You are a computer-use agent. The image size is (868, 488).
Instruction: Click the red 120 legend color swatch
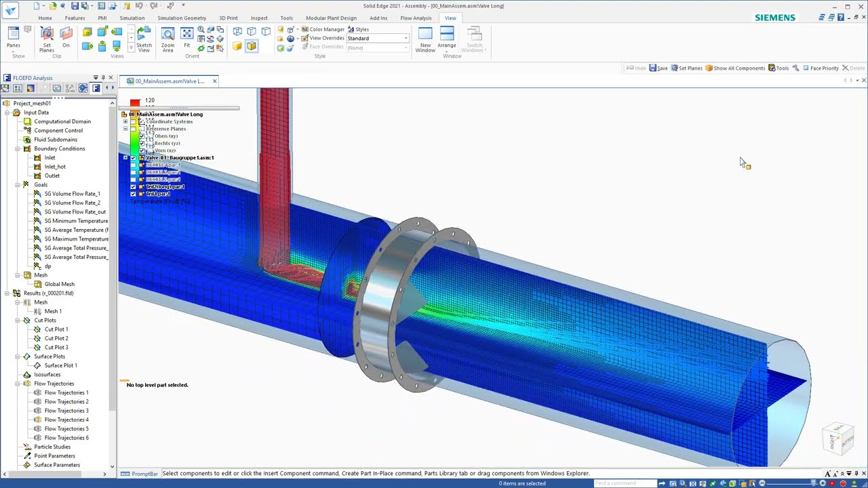click(135, 102)
